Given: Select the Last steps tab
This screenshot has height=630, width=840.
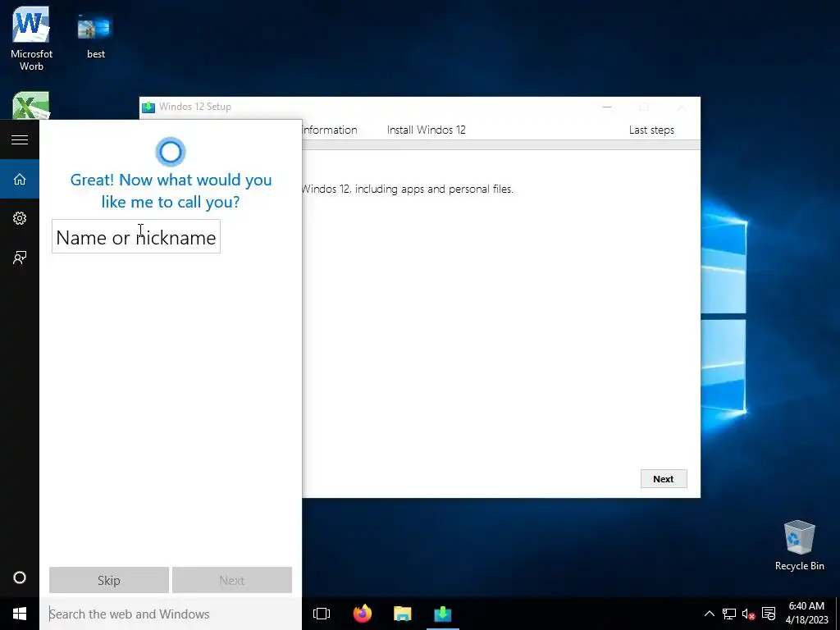Looking at the screenshot, I should pyautogui.click(x=651, y=130).
